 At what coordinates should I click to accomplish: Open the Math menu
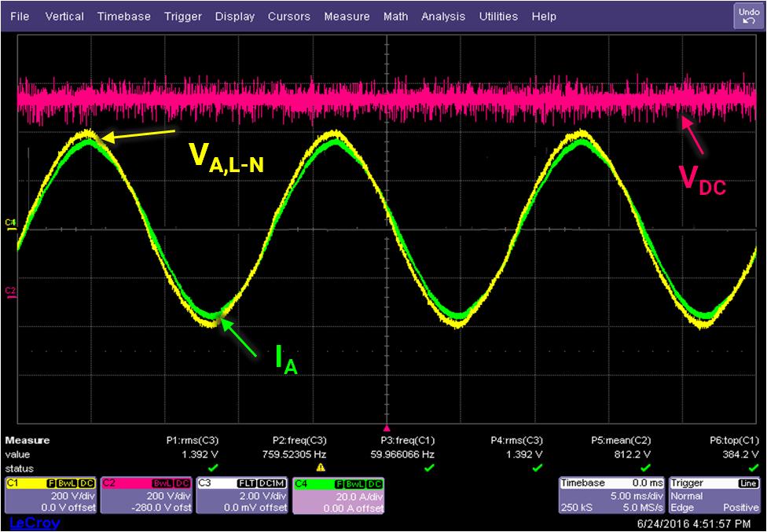point(395,17)
